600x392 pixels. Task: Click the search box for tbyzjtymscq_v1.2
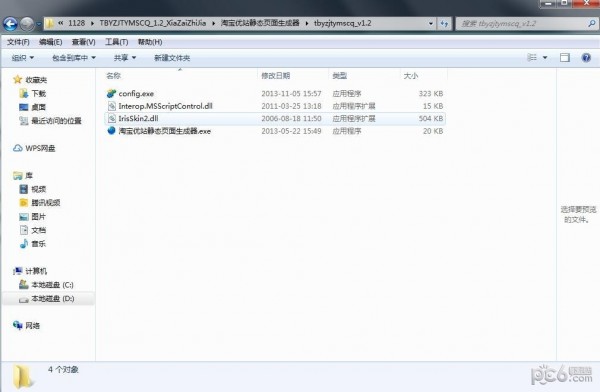522,24
